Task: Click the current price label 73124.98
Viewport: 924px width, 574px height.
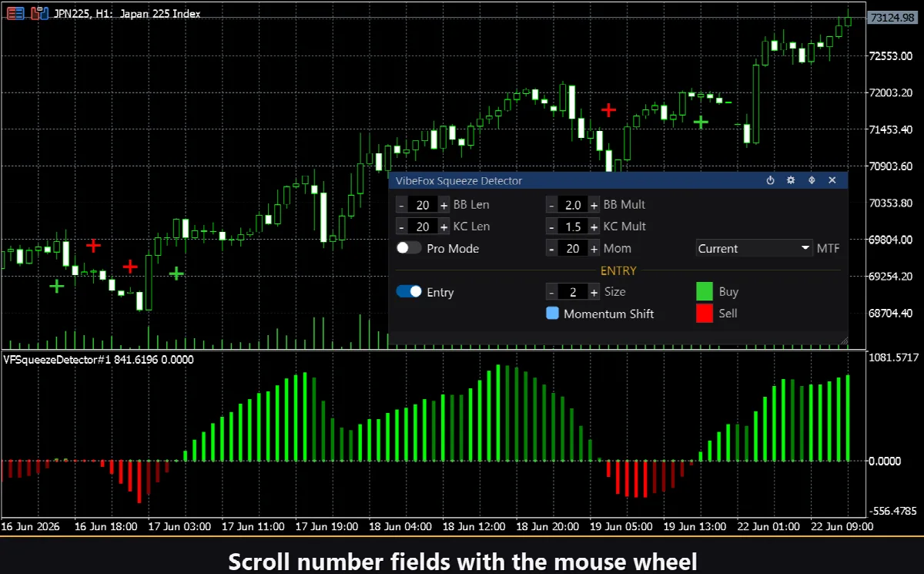Action: tap(892, 17)
